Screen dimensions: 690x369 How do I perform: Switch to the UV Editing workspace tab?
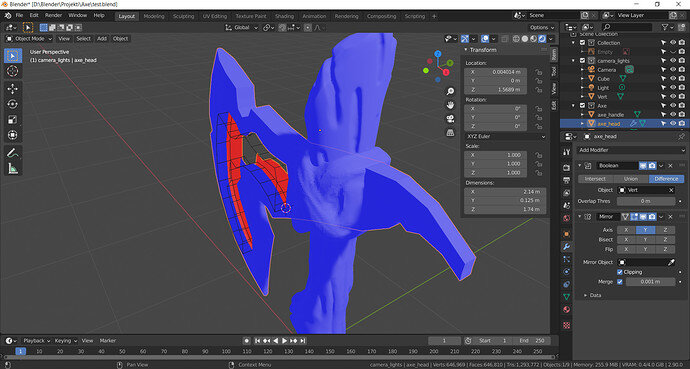(x=215, y=16)
